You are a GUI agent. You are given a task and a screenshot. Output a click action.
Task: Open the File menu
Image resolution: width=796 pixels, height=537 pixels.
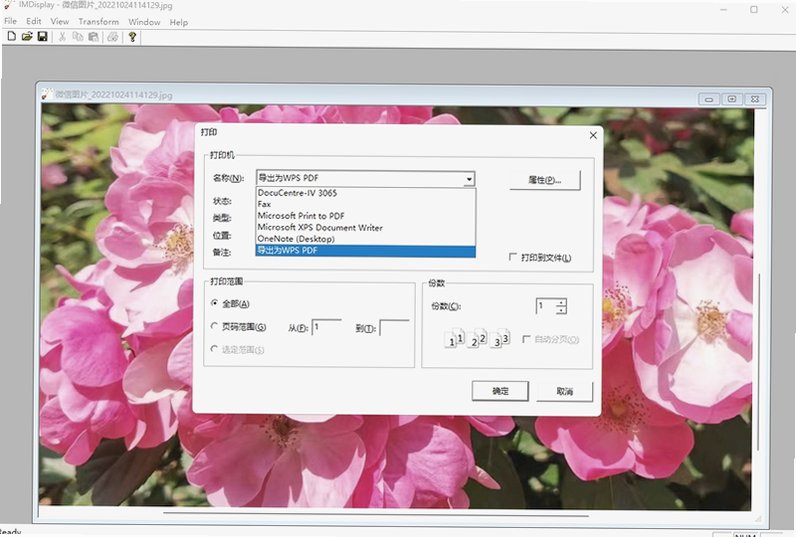10,21
